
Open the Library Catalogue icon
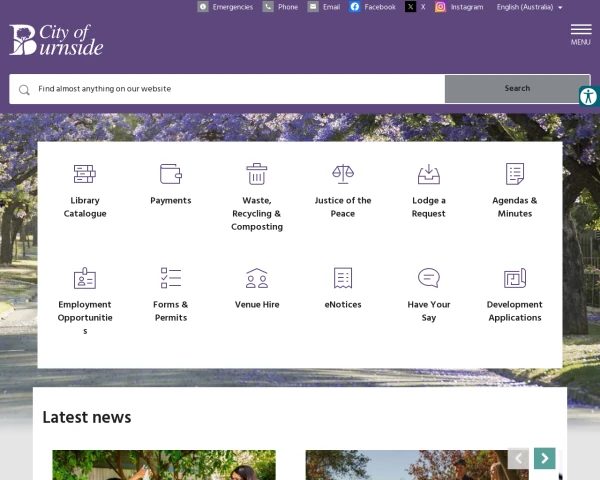[85, 174]
